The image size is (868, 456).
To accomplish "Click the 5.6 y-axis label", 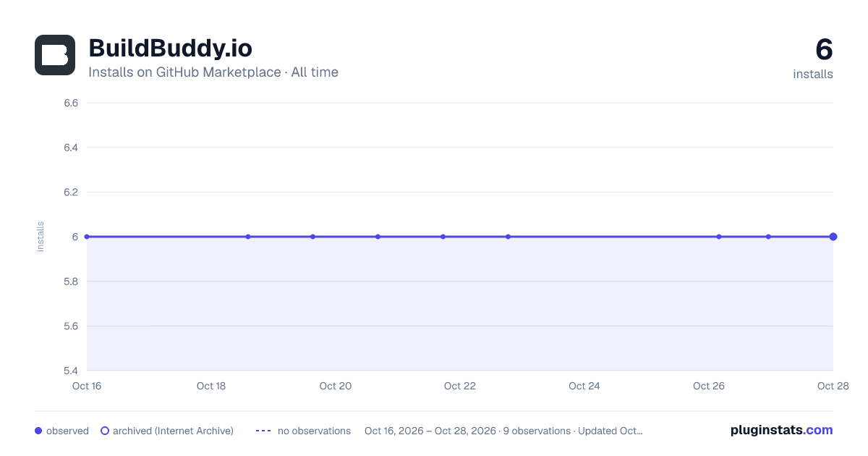I will tap(71, 326).
